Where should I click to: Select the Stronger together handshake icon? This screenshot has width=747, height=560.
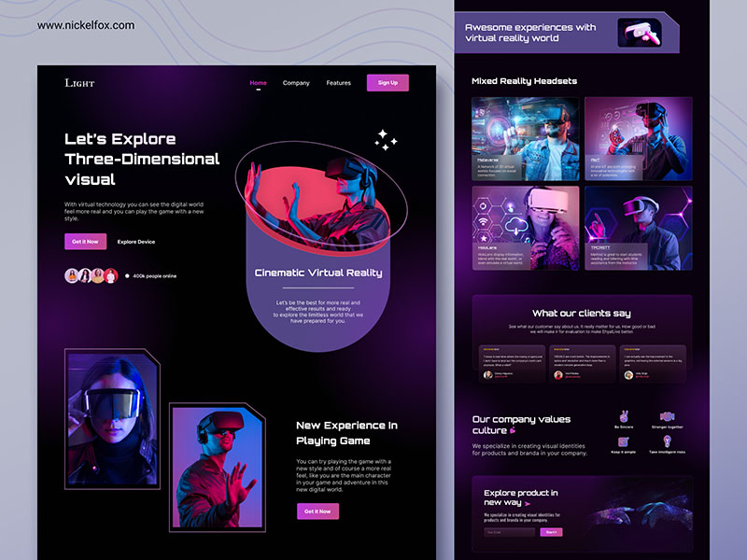pyautogui.click(x=667, y=416)
